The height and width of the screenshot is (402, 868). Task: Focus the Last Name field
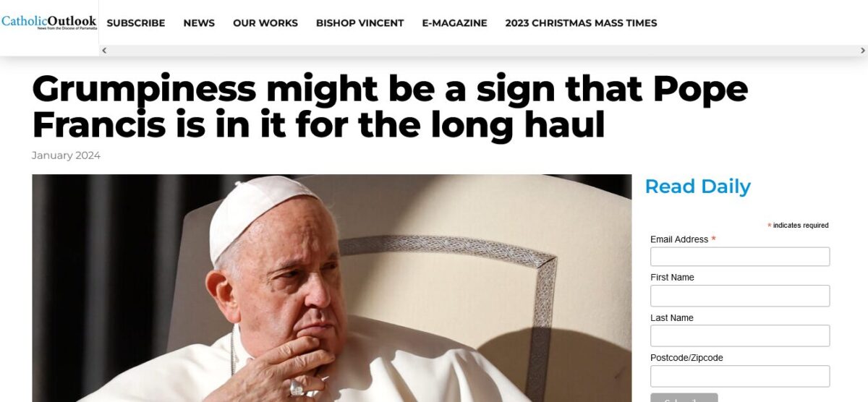[x=740, y=335]
